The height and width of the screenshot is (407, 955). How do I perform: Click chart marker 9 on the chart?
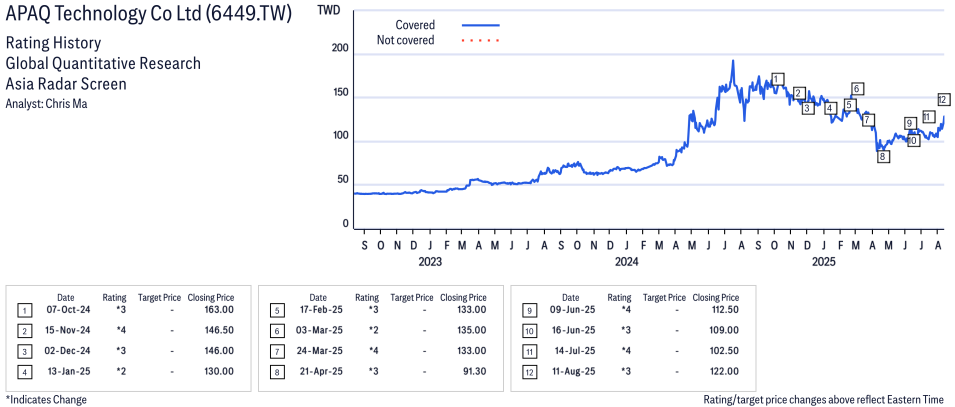[x=910, y=124]
